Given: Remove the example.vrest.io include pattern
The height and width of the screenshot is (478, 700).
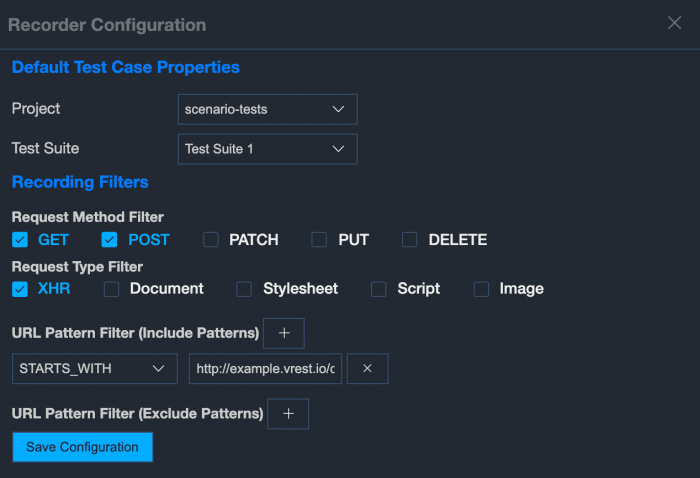Looking at the screenshot, I should click(x=367, y=369).
